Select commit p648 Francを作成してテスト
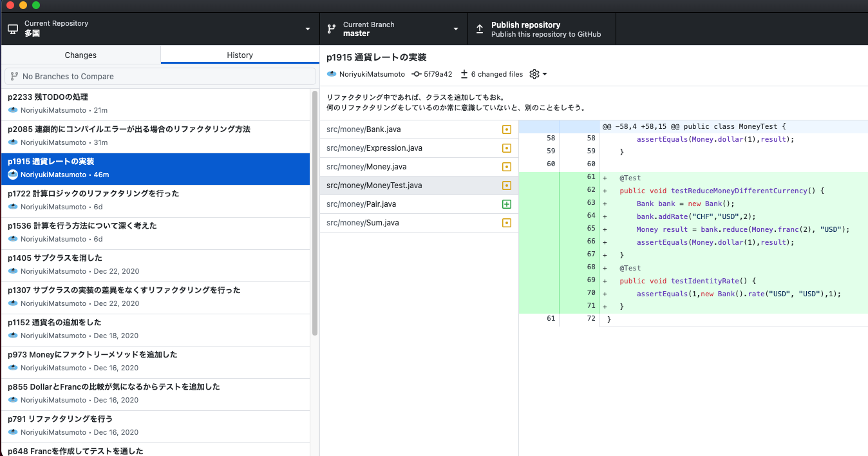 155,450
